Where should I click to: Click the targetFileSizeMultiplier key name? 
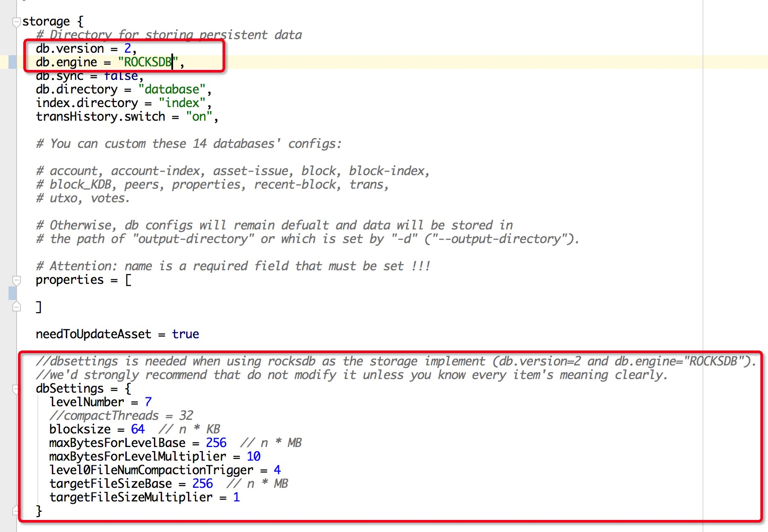[x=131, y=497]
